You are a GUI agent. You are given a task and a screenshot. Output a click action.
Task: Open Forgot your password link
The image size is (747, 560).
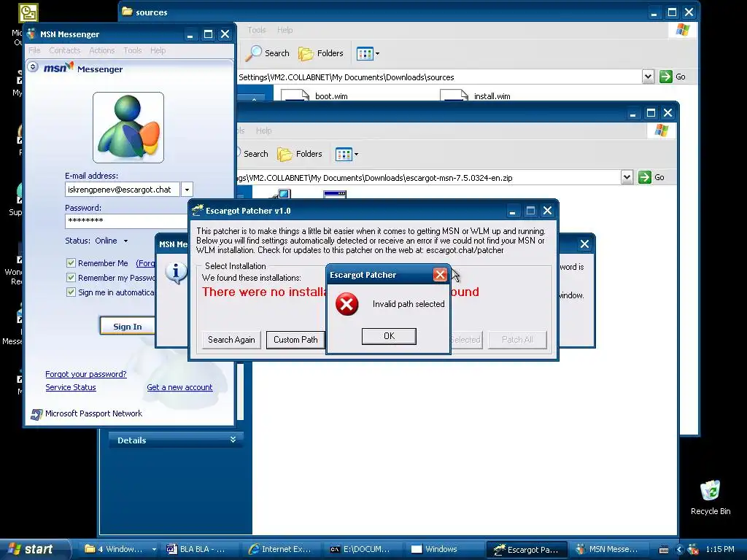pyautogui.click(x=86, y=374)
